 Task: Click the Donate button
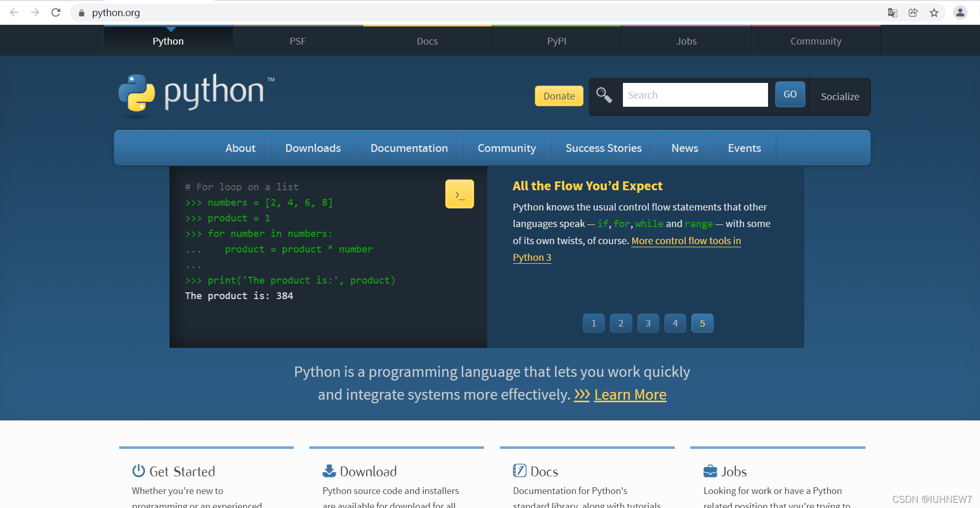[559, 96]
